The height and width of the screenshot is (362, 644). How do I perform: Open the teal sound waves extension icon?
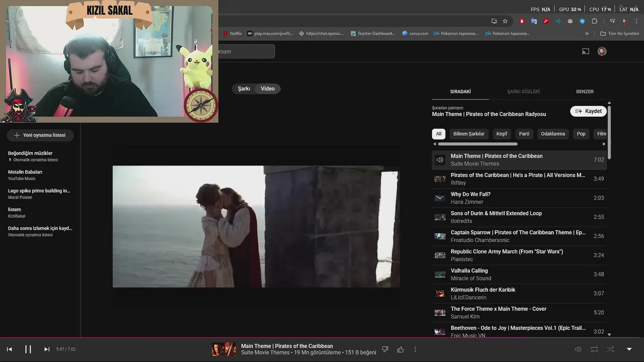pyautogui.click(x=558, y=21)
